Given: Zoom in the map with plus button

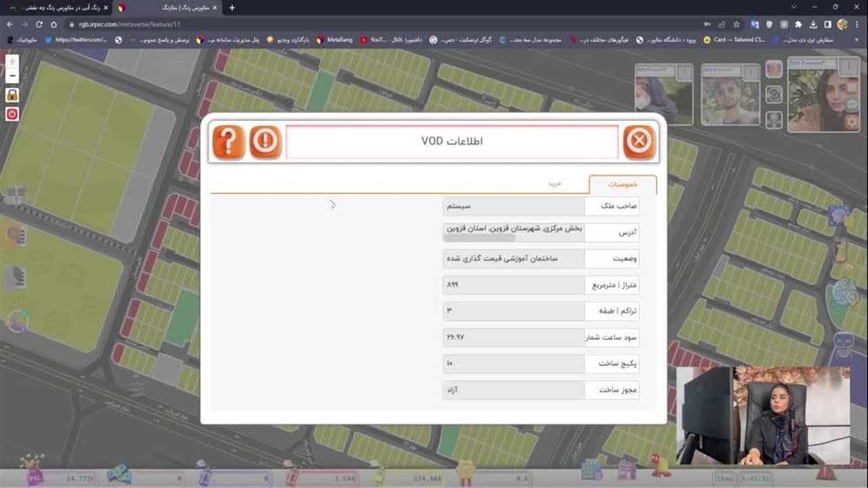Looking at the screenshot, I should (12, 61).
